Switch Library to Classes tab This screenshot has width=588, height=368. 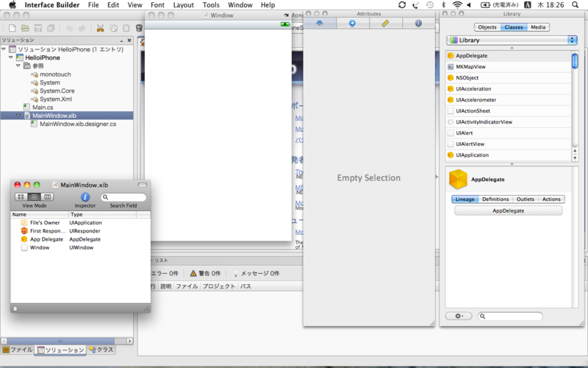coord(514,27)
